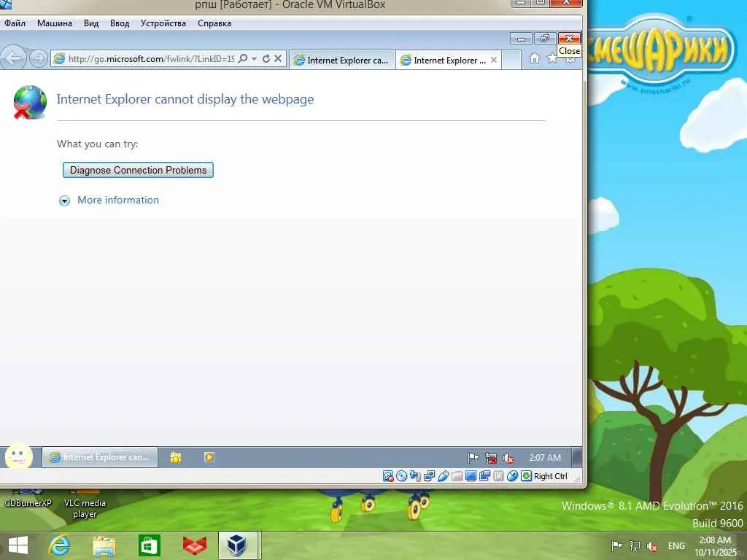Image resolution: width=747 pixels, height=560 pixels.
Task: Click VirtualBox optical disc indicator
Action: click(x=402, y=476)
